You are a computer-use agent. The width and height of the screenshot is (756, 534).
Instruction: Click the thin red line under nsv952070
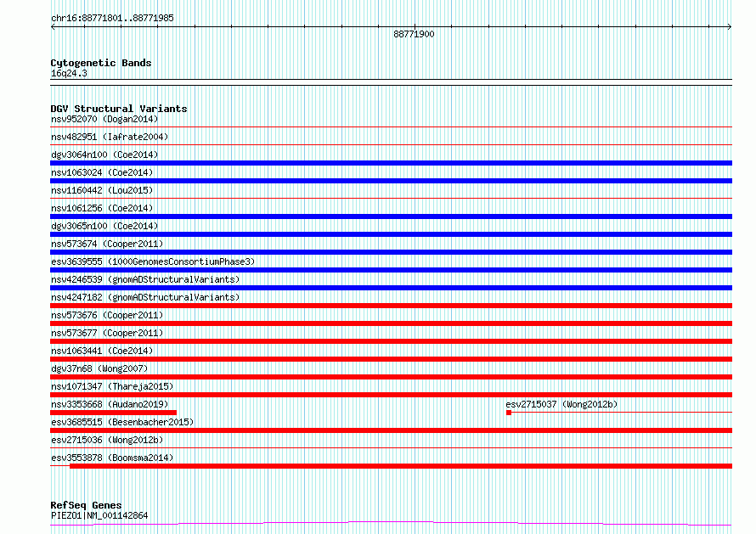pos(391,127)
